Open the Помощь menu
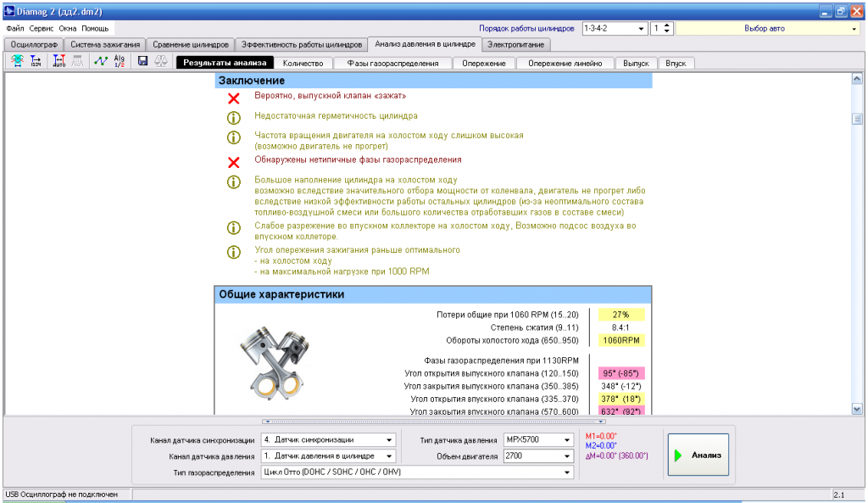868x503 pixels. pos(95,28)
